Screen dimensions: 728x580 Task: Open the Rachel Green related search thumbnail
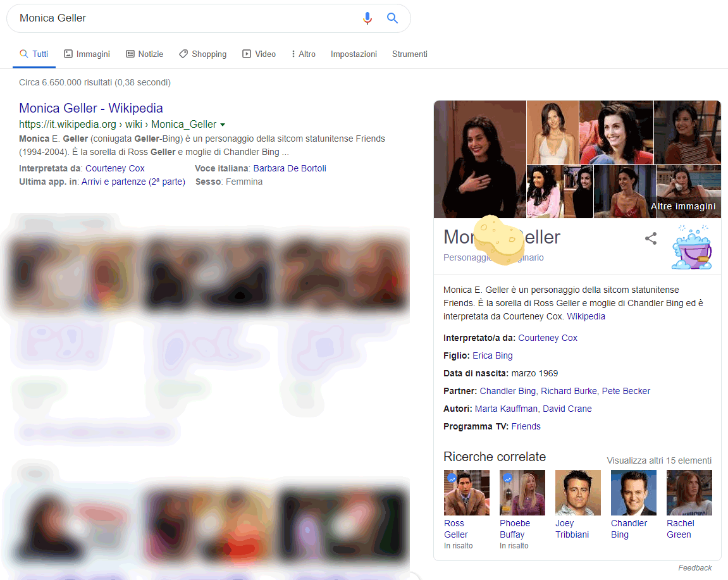[689, 493]
